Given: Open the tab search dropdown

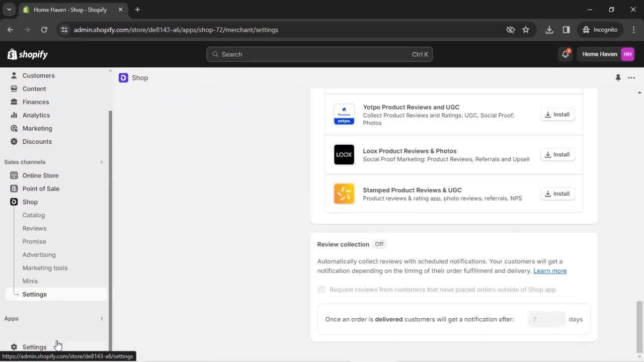Looking at the screenshot, I should pyautogui.click(x=9, y=10).
